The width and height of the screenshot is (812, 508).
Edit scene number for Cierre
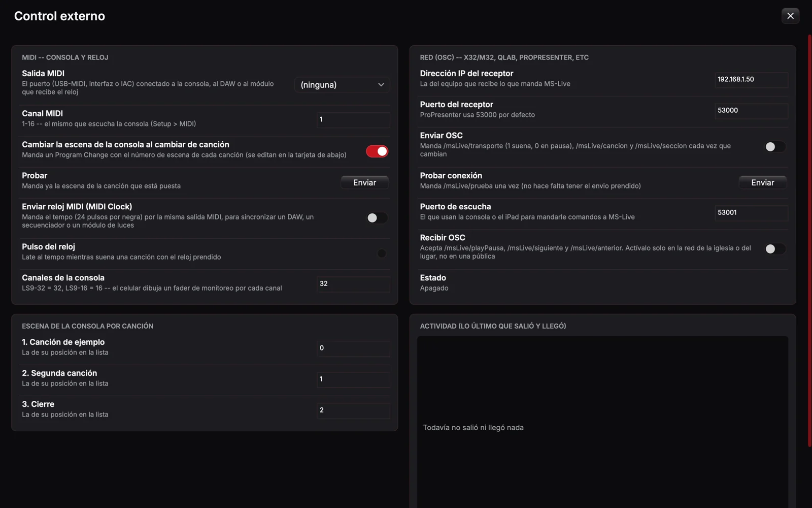353,410
